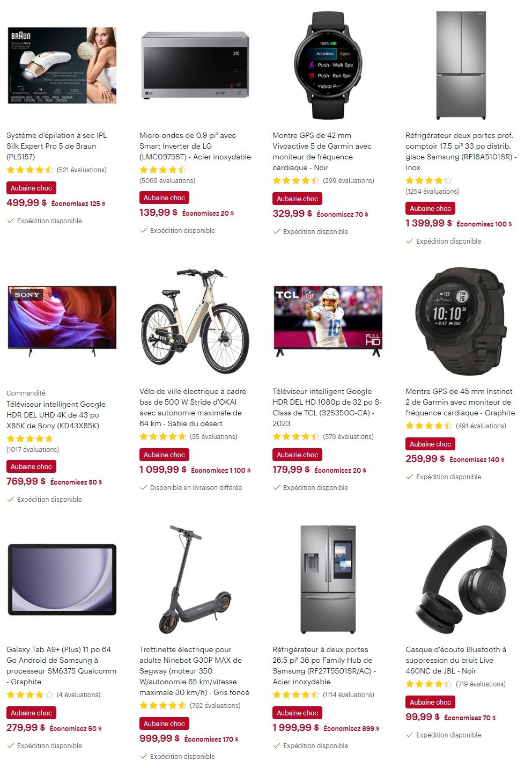This screenshot has height=768, width=532.
Task: Click the Aubaine choc badge on Braun épilation system
Action: pos(31,188)
